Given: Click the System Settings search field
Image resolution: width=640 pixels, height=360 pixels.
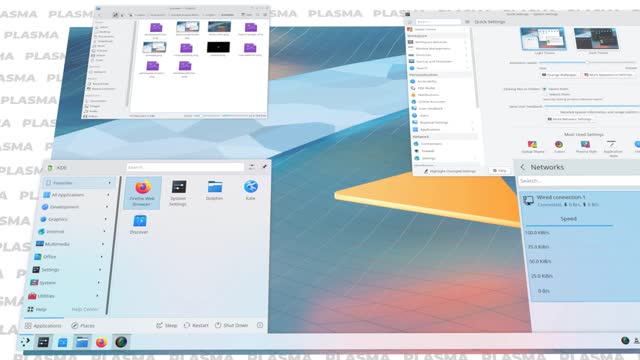Looking at the screenshot, I should (x=438, y=22).
